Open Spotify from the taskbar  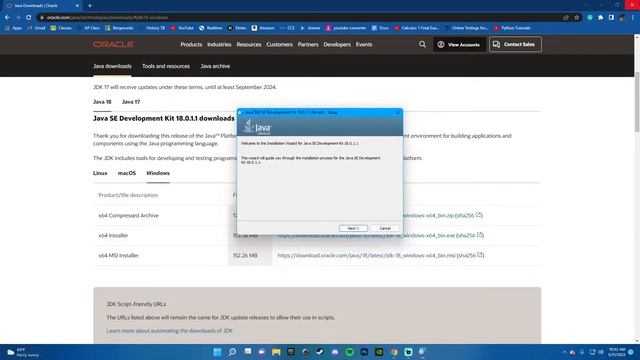pyautogui.click(x=349, y=352)
